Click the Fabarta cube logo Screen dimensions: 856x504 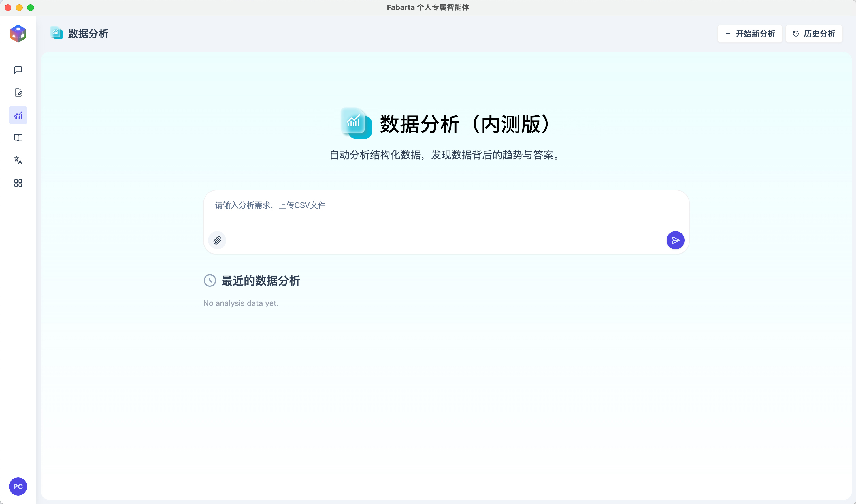[x=18, y=34]
